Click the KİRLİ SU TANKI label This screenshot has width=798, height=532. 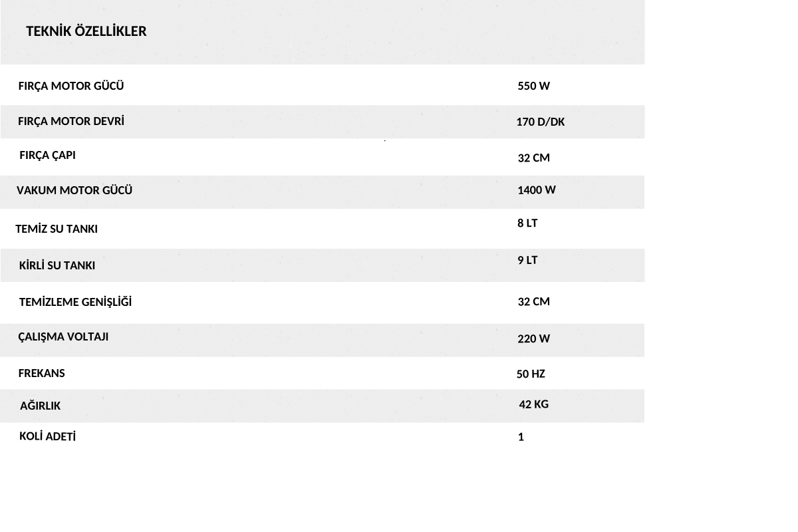(x=57, y=265)
